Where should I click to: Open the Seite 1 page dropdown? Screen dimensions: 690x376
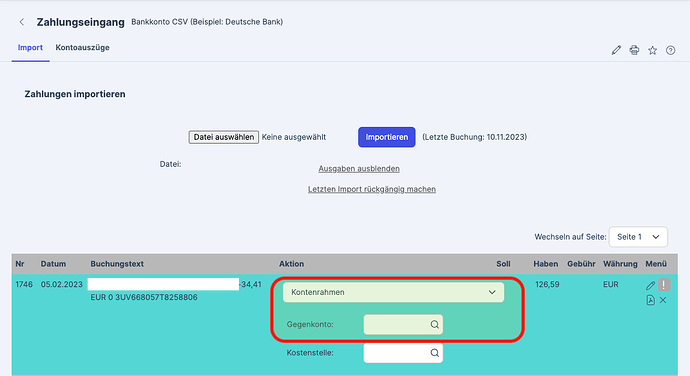(638, 237)
